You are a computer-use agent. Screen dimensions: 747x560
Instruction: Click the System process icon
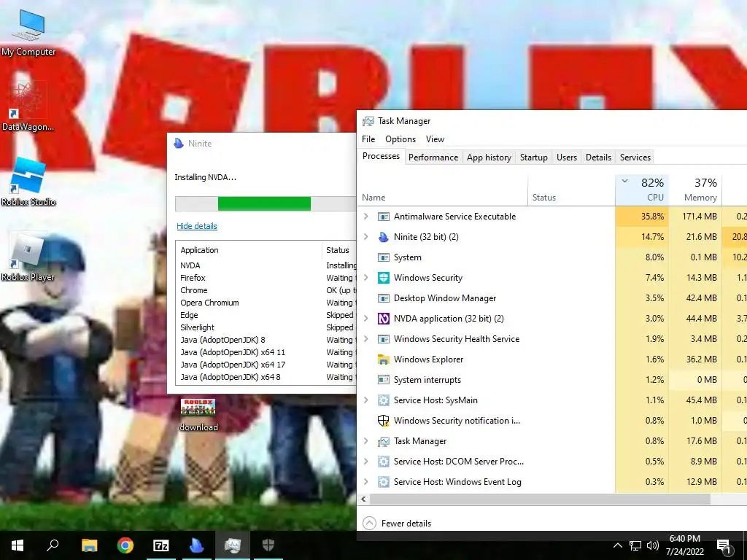point(384,257)
